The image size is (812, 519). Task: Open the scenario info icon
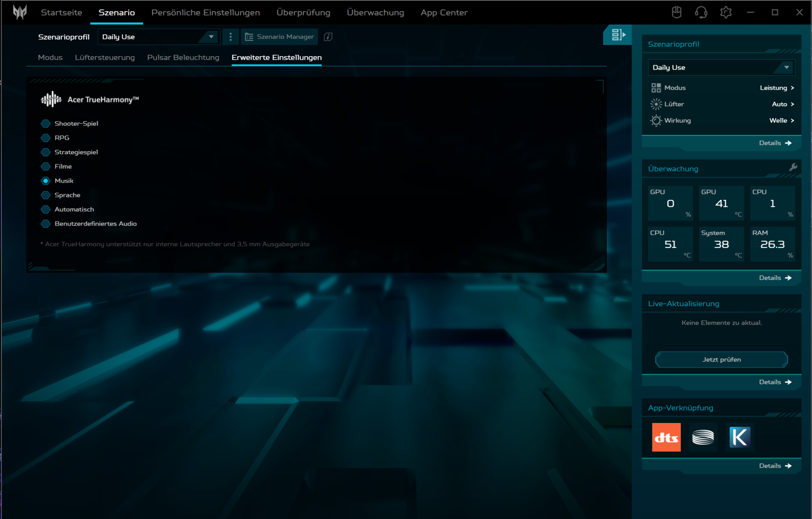click(328, 37)
